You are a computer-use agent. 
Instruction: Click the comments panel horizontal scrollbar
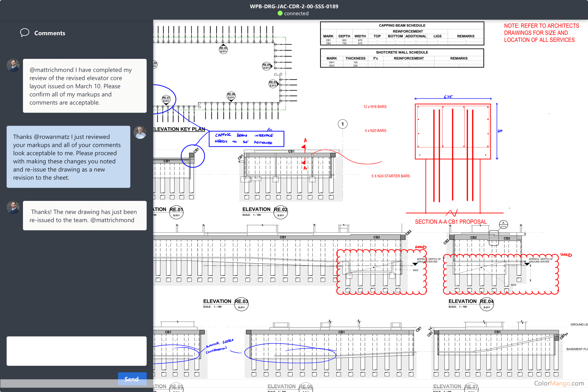point(59,383)
